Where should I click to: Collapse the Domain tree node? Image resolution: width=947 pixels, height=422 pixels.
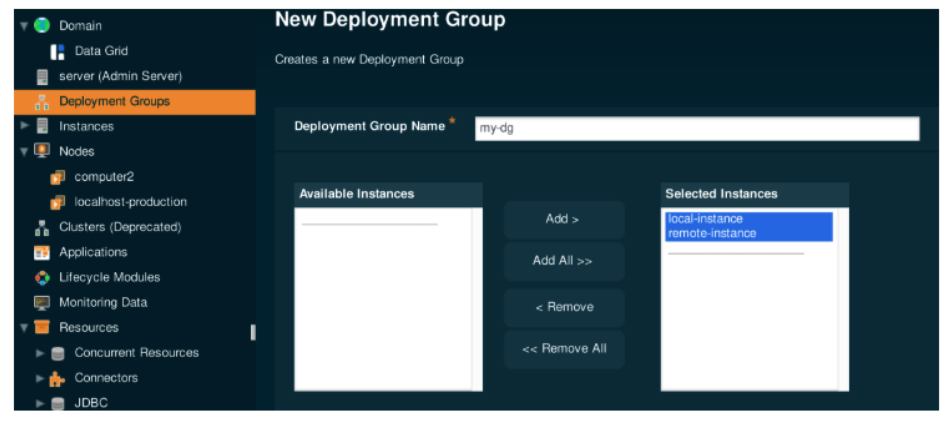(24, 25)
